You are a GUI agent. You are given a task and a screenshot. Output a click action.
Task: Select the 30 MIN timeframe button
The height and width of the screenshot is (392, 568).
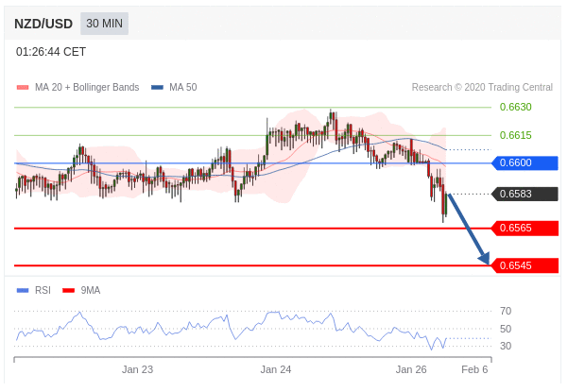click(104, 24)
